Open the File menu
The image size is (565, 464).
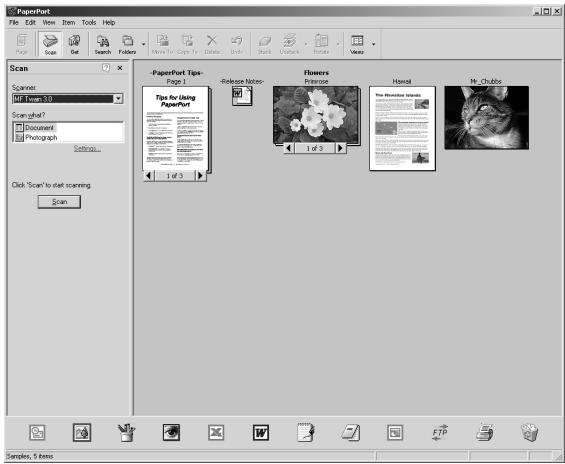click(x=14, y=22)
